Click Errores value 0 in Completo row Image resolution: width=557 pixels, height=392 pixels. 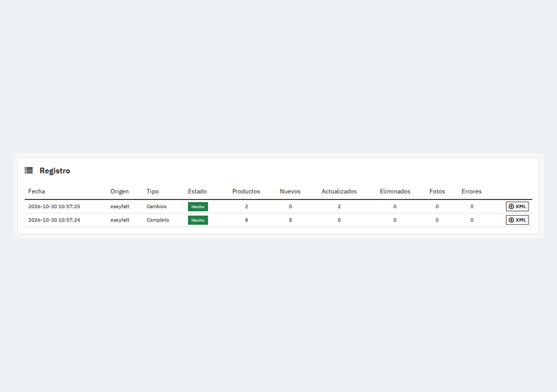[472, 220]
